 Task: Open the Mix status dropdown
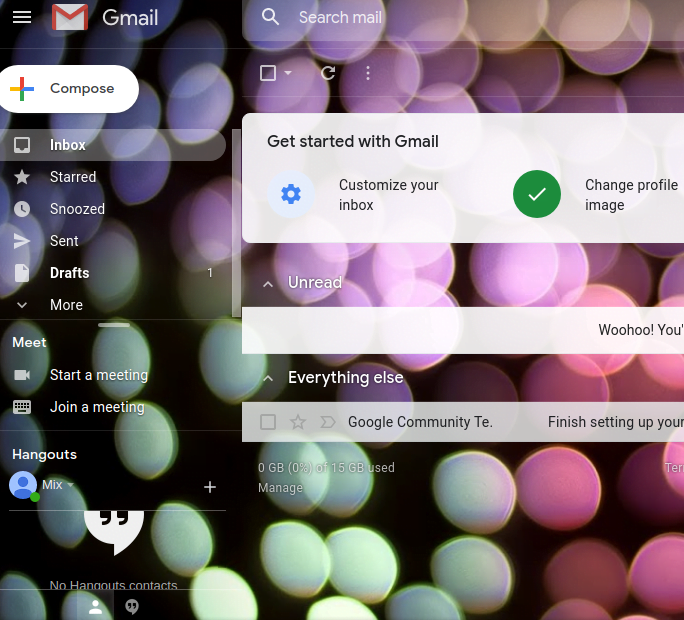coord(71,485)
